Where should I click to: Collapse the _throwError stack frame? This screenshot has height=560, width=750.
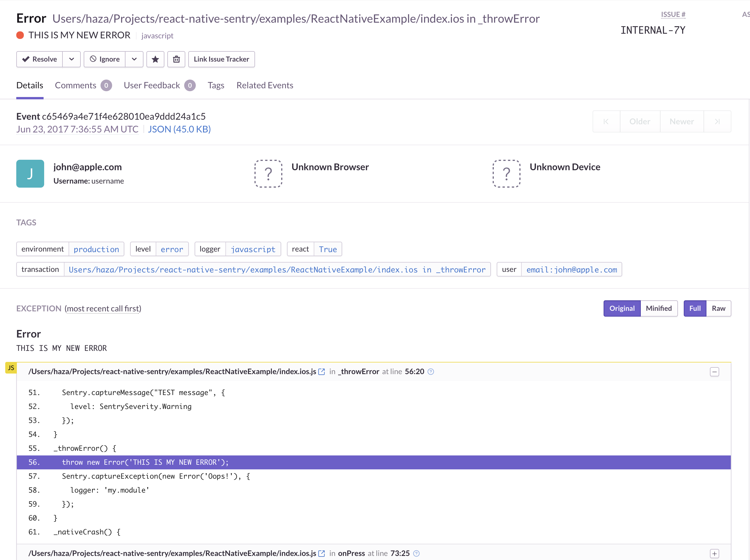(714, 372)
